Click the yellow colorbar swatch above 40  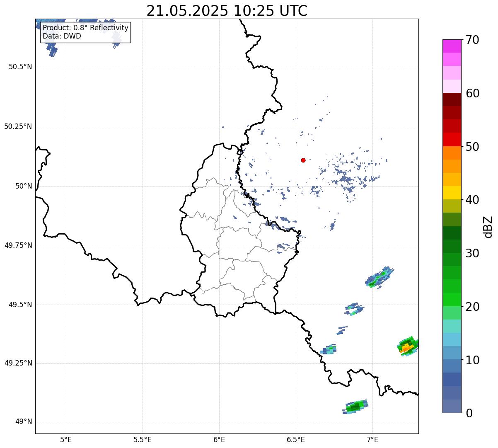[x=452, y=193]
